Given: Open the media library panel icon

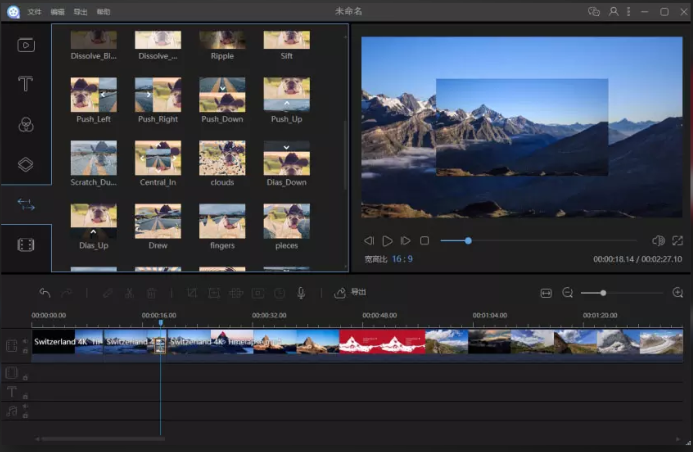Looking at the screenshot, I should [x=26, y=44].
